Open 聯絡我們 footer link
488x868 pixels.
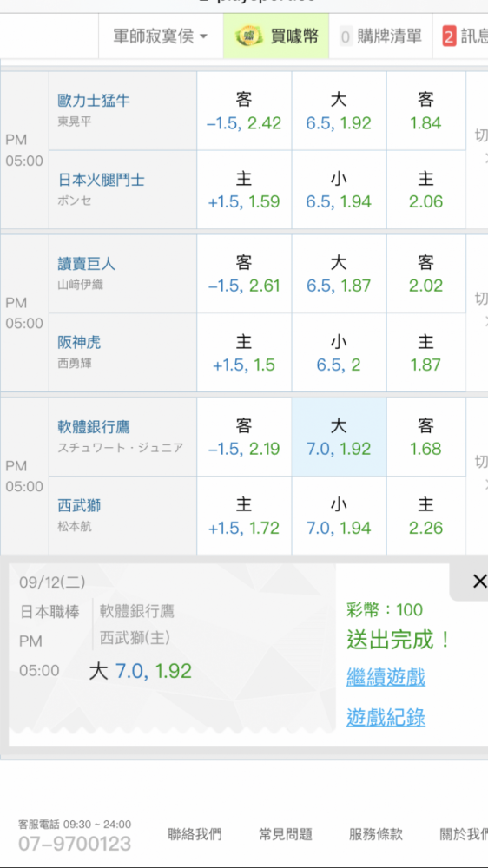coord(195,833)
